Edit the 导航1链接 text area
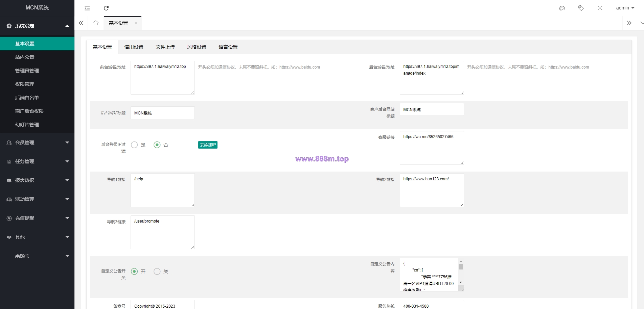 (163, 190)
